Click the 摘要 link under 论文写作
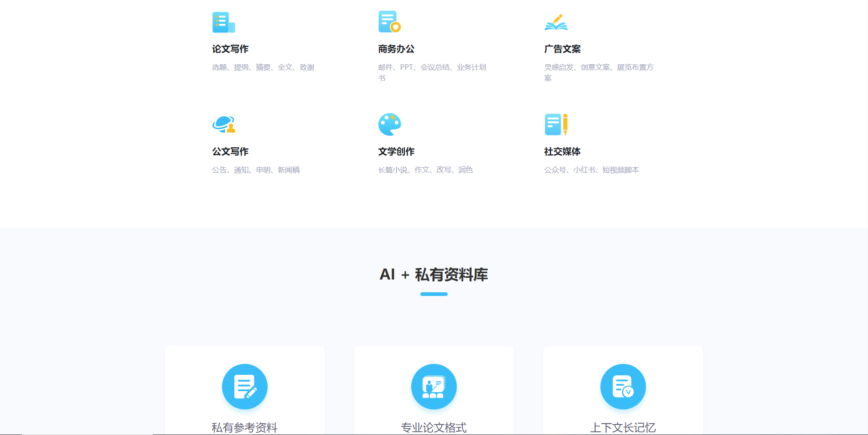This screenshot has width=868, height=435. (x=264, y=67)
